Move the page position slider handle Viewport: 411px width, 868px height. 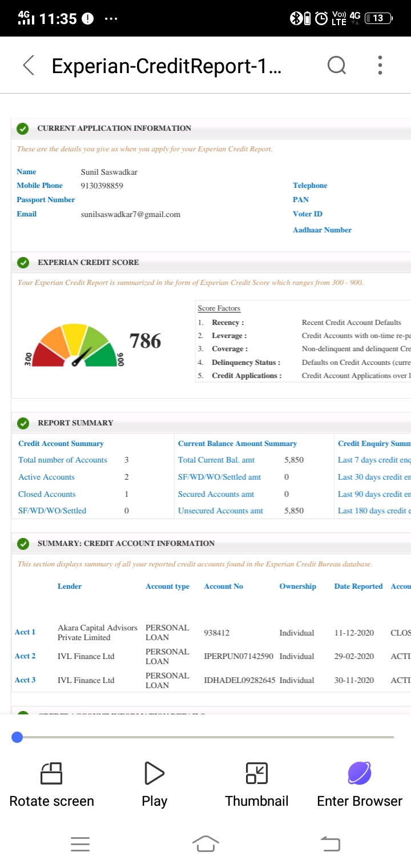[17, 737]
